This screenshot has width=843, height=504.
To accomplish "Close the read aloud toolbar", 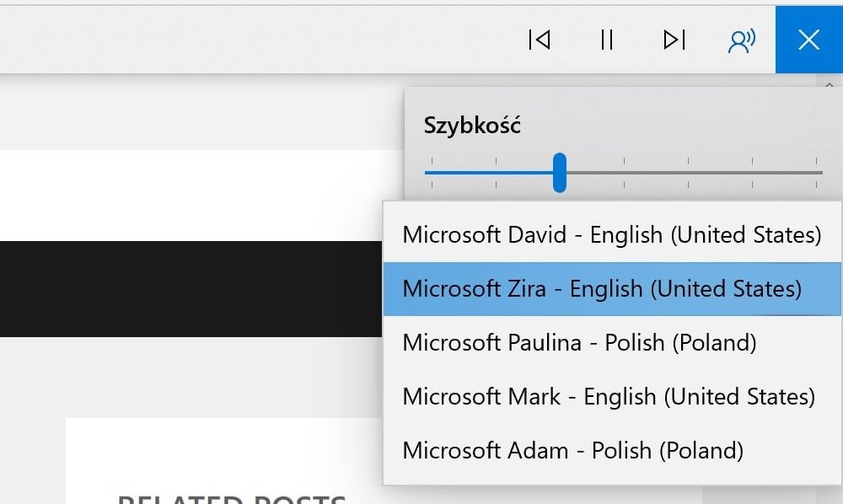I will click(x=809, y=40).
